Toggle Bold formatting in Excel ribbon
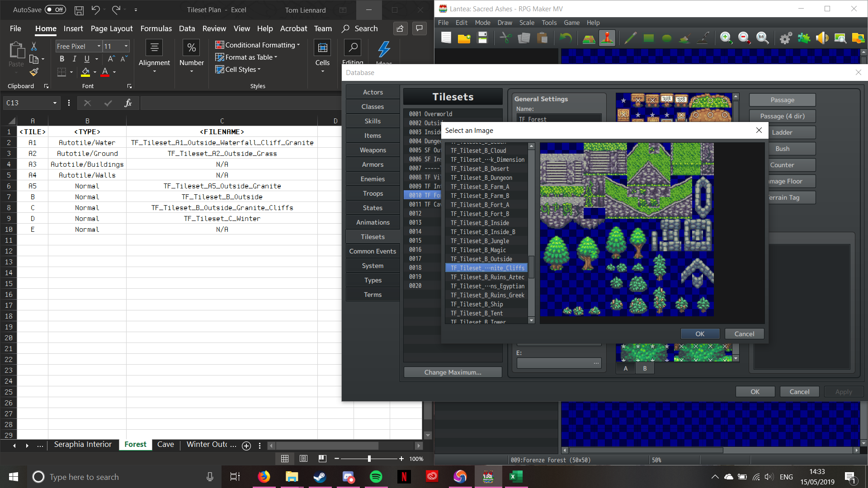The width and height of the screenshot is (868, 488). point(62,59)
